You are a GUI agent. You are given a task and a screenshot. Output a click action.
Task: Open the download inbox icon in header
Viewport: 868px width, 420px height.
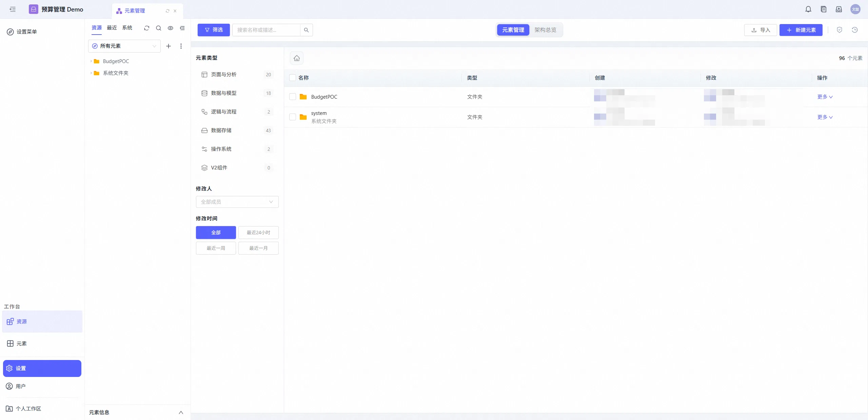click(x=839, y=9)
